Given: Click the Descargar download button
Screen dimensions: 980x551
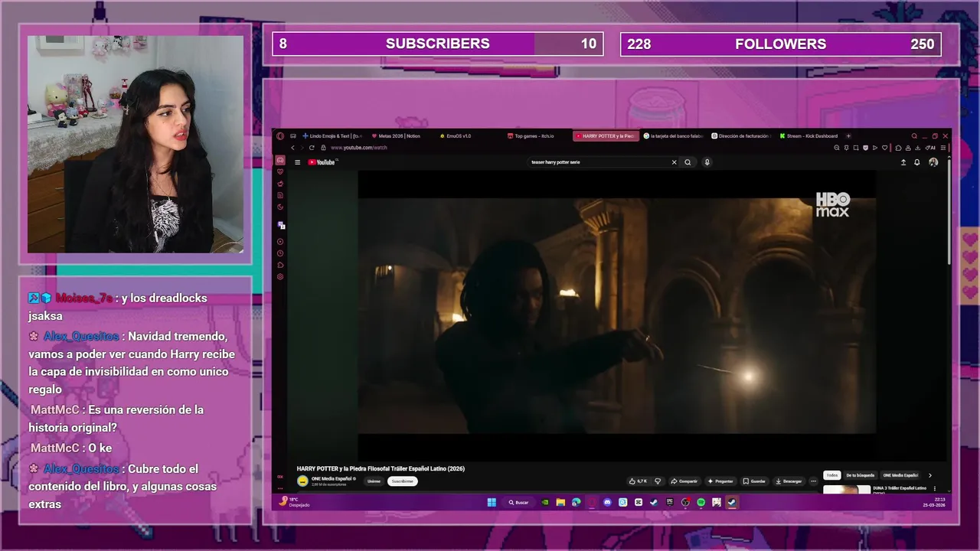Looking at the screenshot, I should click(789, 481).
